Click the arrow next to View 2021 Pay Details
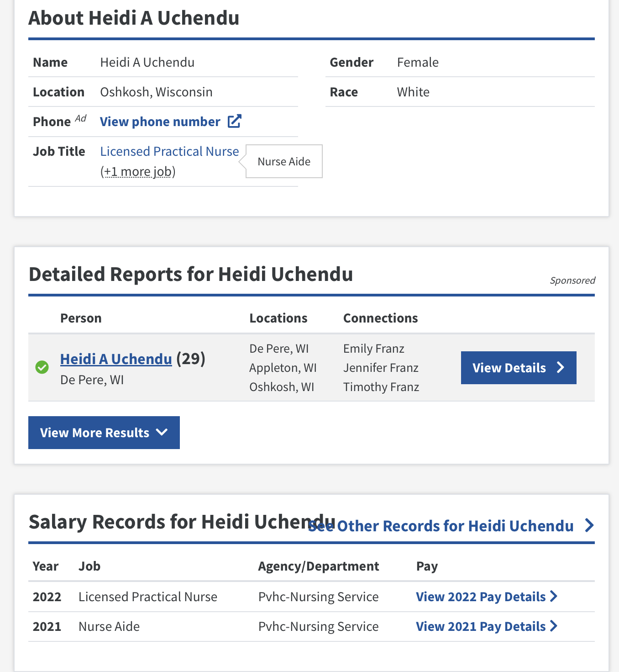This screenshot has width=619, height=672. [554, 626]
